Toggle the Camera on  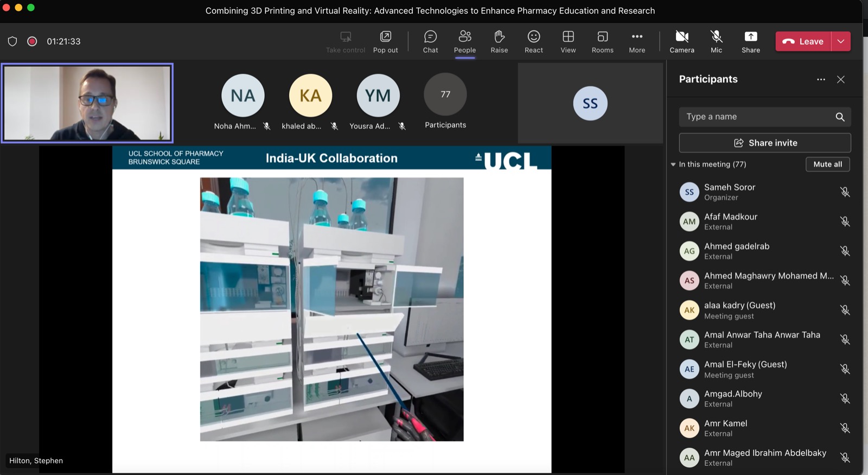click(x=681, y=41)
